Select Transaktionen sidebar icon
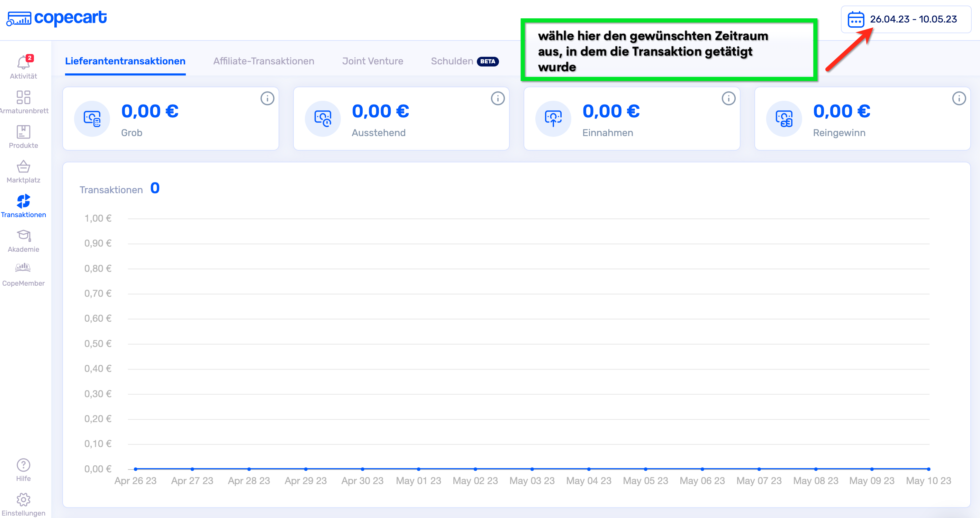The image size is (980, 518). pyautogui.click(x=23, y=201)
